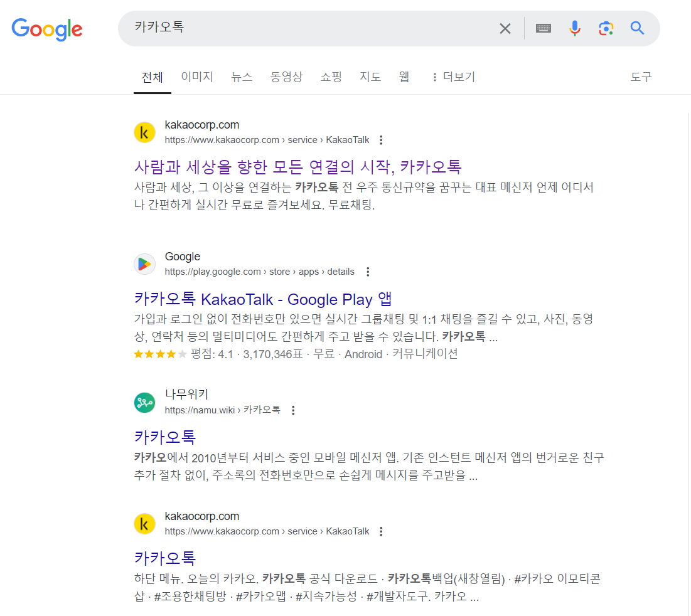Click the 나무위키 green favicon
Viewport: 691px width, 616px height.
point(144,402)
